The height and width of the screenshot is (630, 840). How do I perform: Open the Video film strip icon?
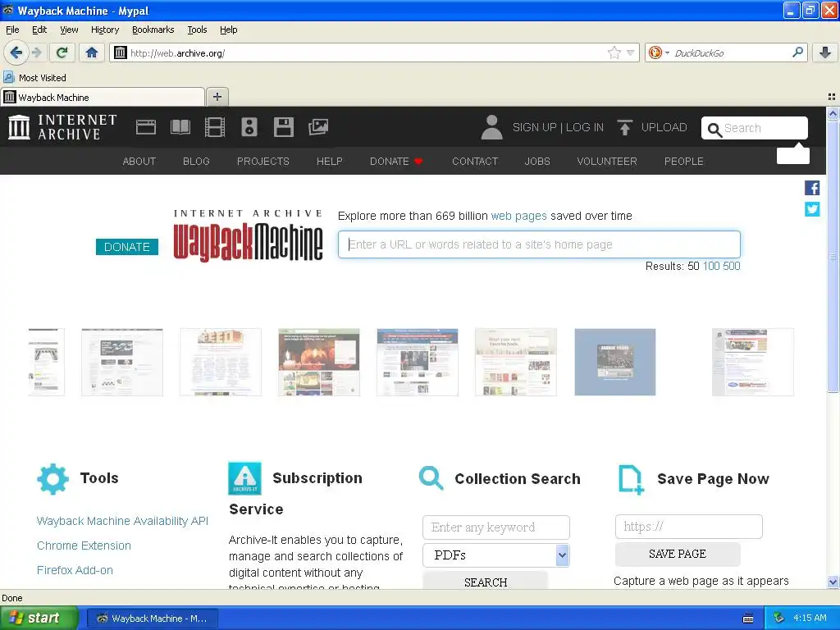(x=215, y=127)
